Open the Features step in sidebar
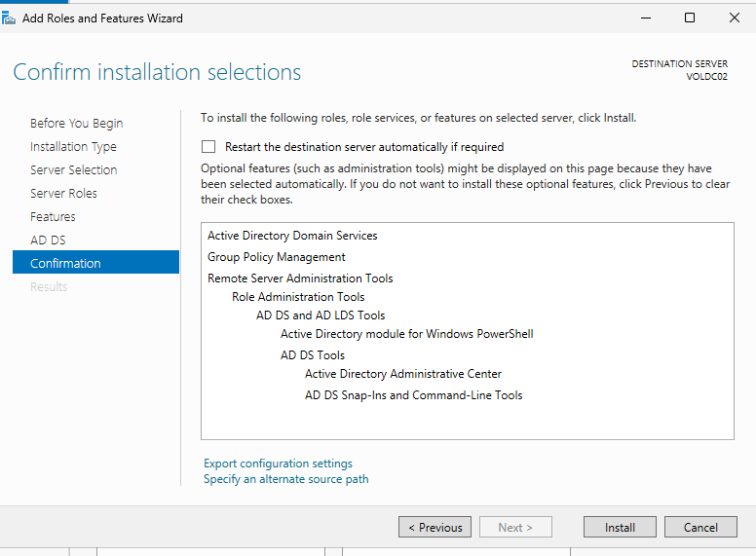This screenshot has height=556, width=756. click(53, 217)
